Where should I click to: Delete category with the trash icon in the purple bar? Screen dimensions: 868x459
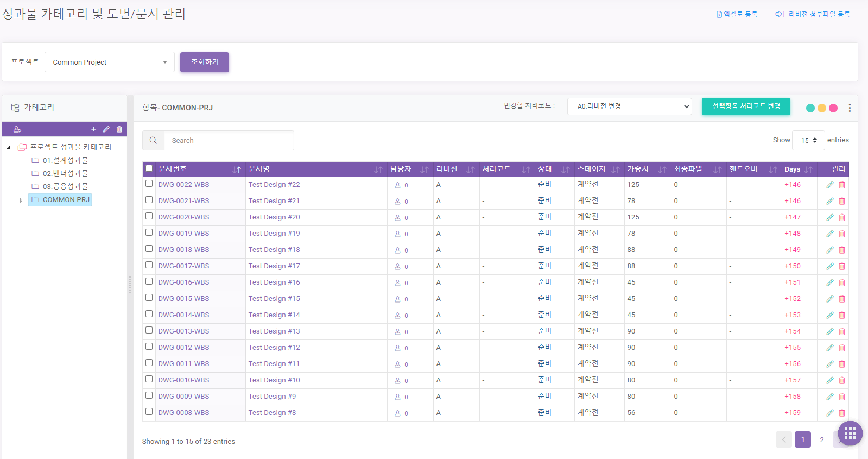coord(119,129)
